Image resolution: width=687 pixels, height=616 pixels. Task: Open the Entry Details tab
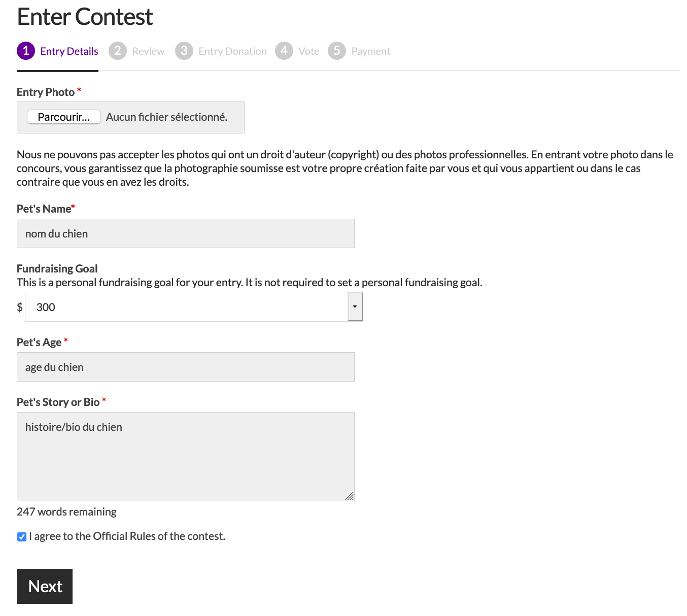click(x=69, y=51)
